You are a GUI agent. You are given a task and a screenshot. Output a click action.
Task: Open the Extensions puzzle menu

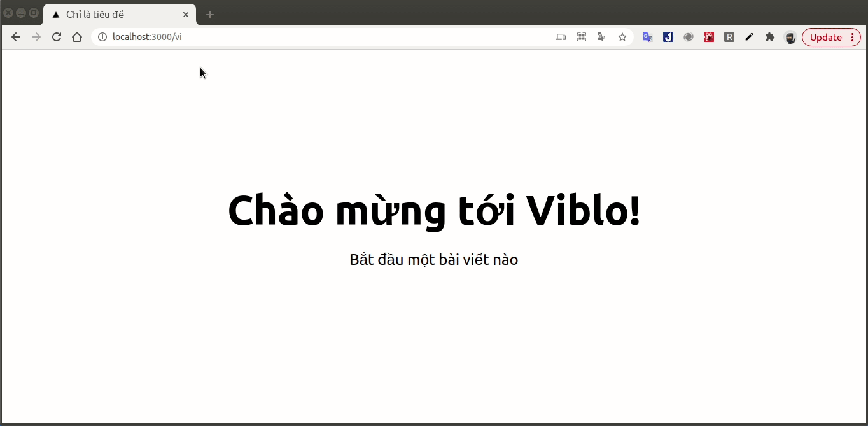(x=769, y=37)
